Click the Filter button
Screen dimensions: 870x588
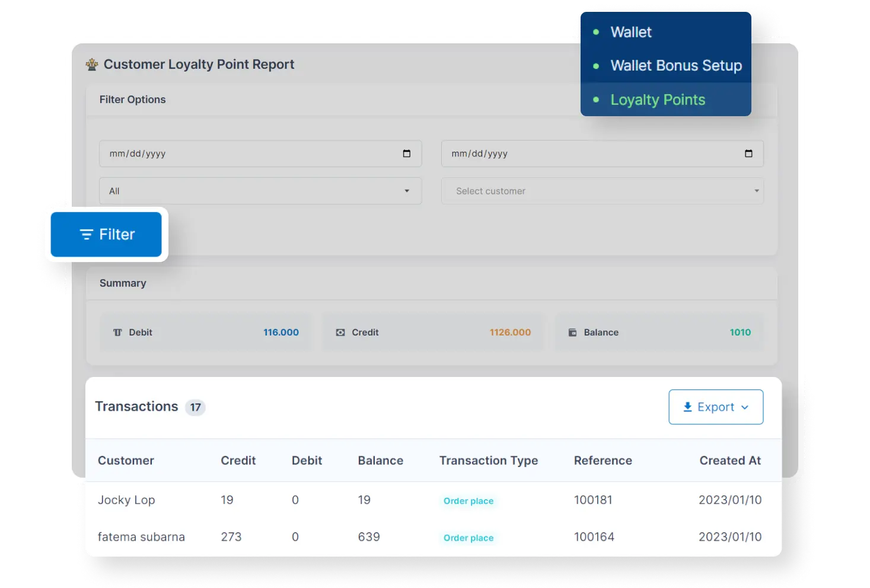click(x=107, y=234)
